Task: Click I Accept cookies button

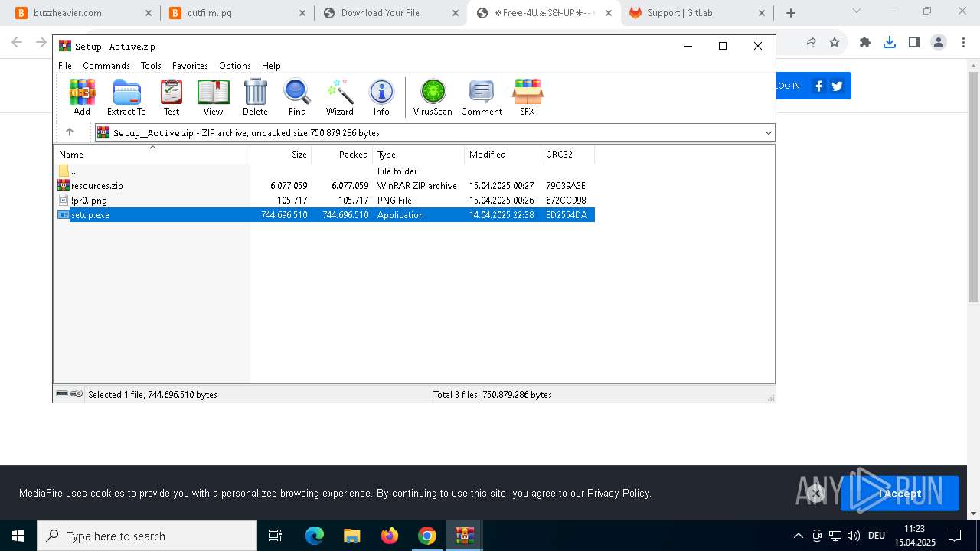Action: coord(900,494)
